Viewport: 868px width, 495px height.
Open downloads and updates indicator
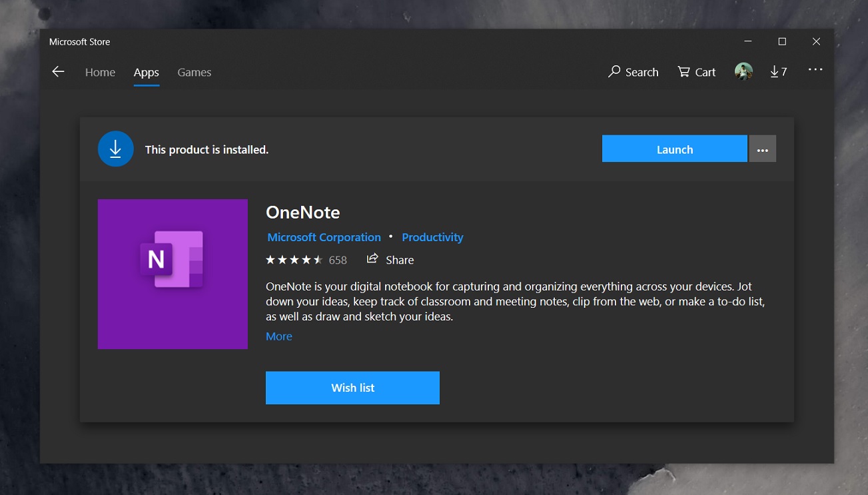click(x=778, y=72)
